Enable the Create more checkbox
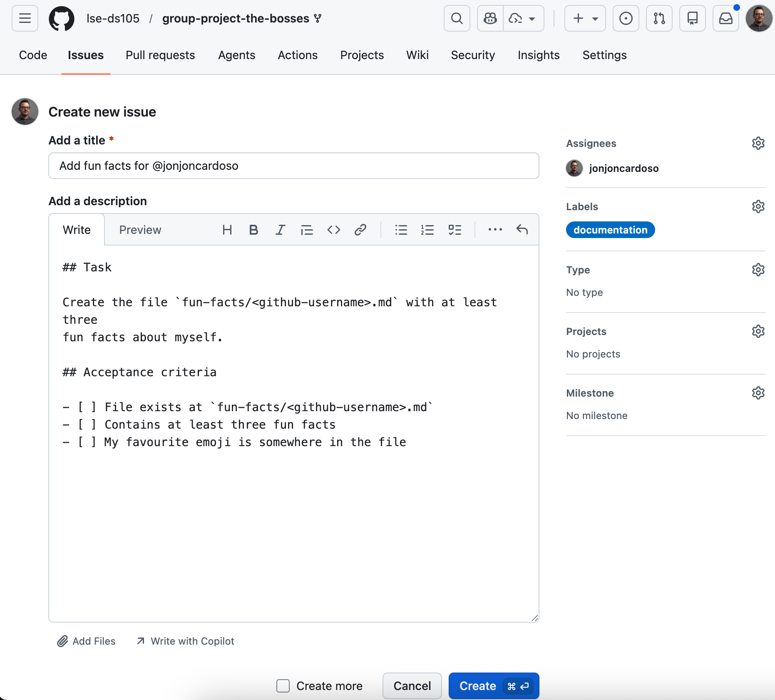775x700 pixels. tap(283, 686)
